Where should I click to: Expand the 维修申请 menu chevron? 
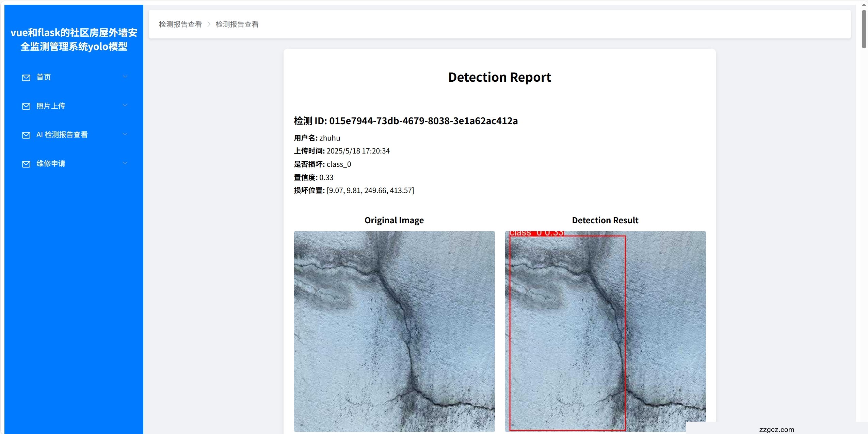(x=125, y=163)
